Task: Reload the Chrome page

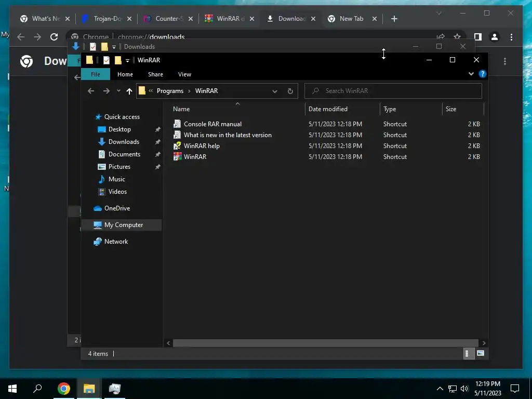Action: 54,37
